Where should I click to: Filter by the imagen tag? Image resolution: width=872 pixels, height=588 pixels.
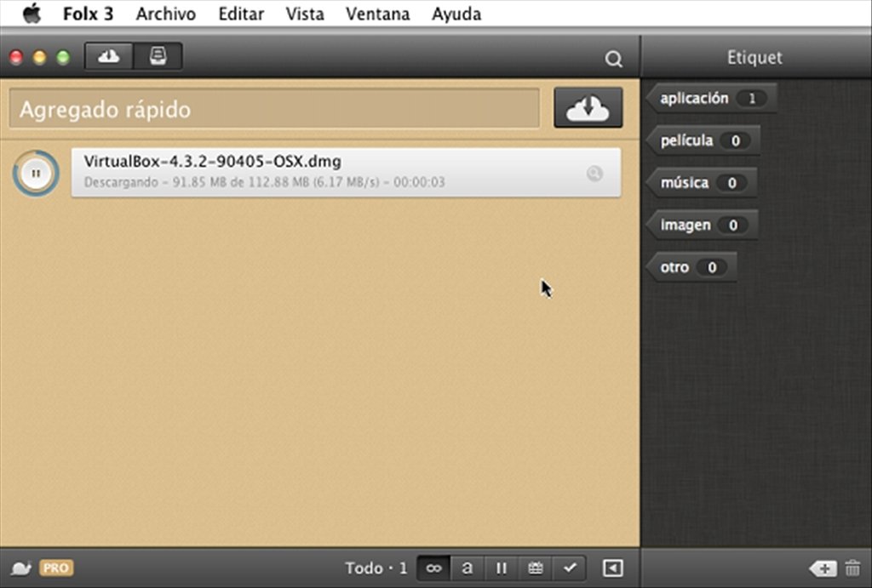(x=703, y=225)
